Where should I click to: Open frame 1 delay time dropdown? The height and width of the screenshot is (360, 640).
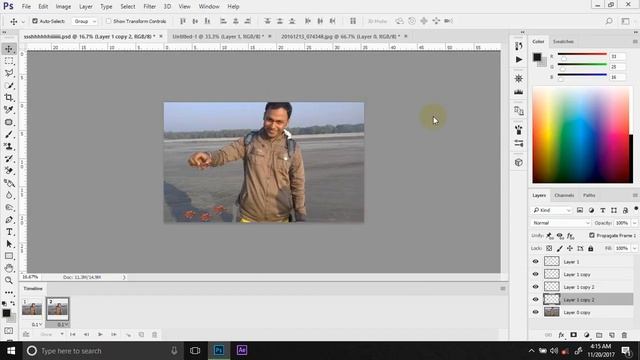[x=37, y=324]
